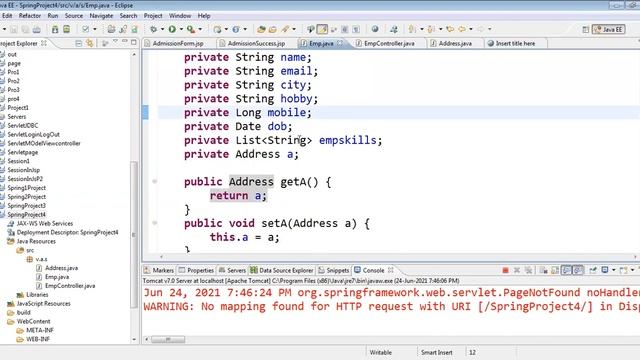Open the Snippets view tab
Viewport: 640px width, 360px height.
(x=334, y=270)
